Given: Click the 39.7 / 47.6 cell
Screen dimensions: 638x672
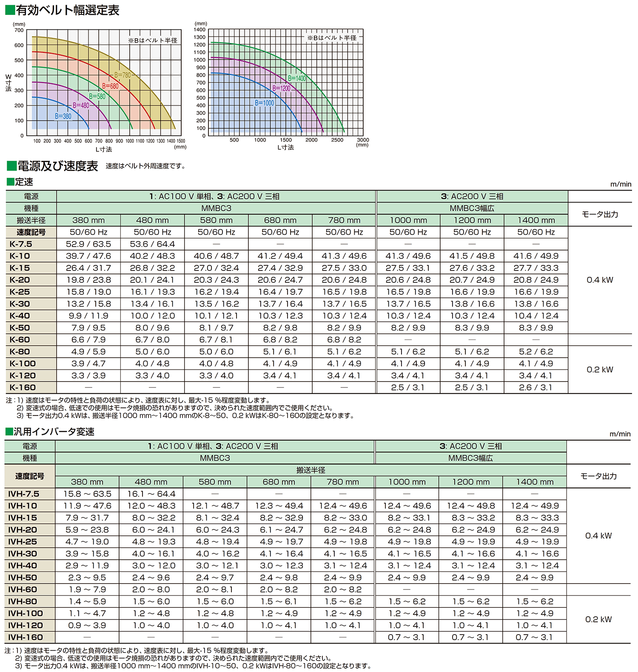Looking at the screenshot, I should click(x=88, y=256).
